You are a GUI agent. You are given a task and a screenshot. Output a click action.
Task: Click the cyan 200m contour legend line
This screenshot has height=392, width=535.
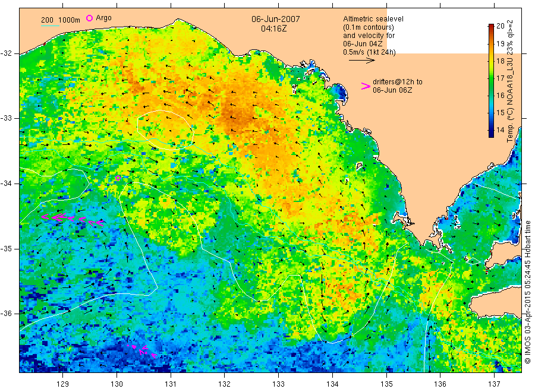(x=50, y=25)
